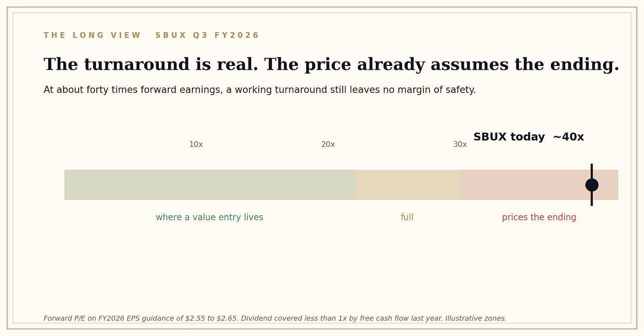The image size is (644, 336).
Task: Click the tan 'full' zone segment
Action: [407, 185]
